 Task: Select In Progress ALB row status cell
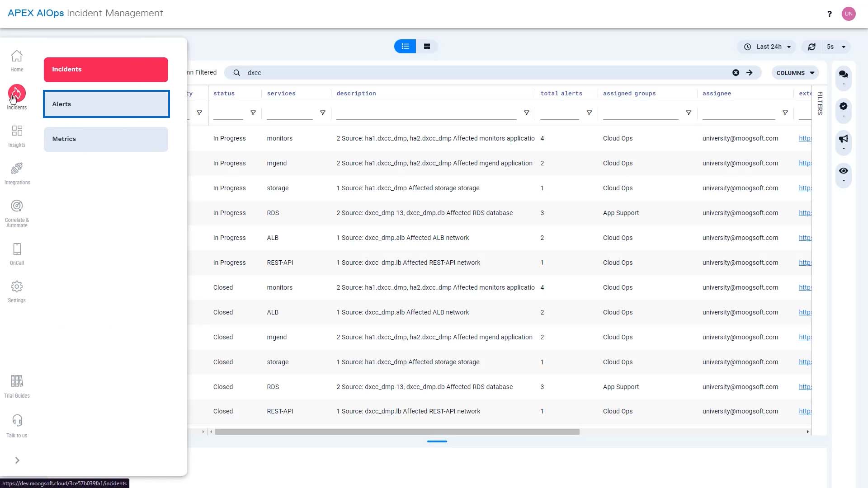(x=230, y=238)
